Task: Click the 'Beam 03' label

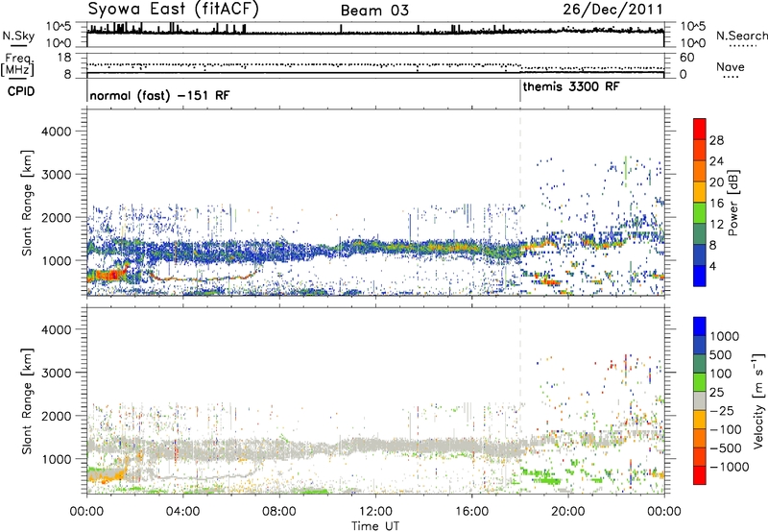Action: point(374,11)
